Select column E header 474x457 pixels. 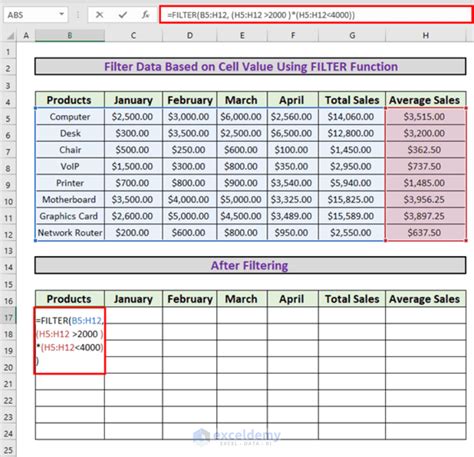click(242, 35)
